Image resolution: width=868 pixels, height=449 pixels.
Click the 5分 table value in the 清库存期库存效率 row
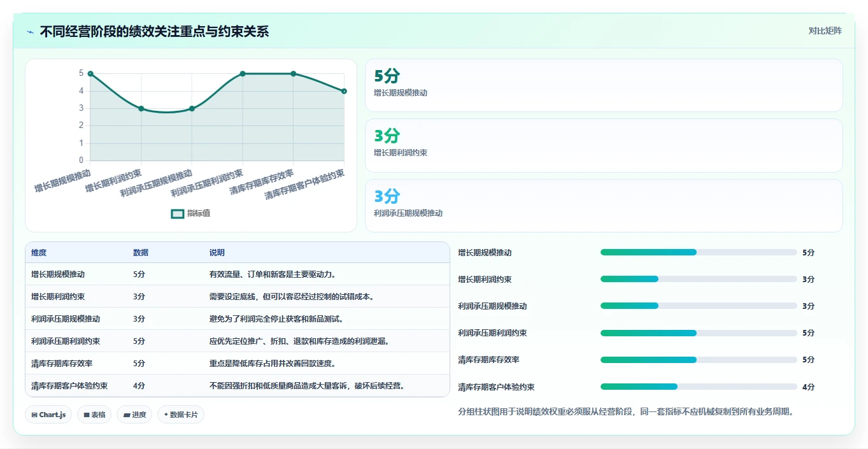point(139,364)
